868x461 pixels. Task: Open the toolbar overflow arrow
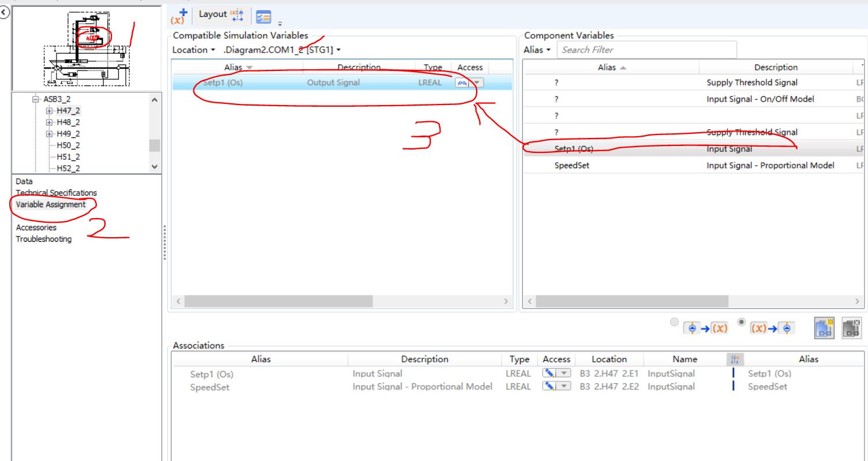click(280, 24)
